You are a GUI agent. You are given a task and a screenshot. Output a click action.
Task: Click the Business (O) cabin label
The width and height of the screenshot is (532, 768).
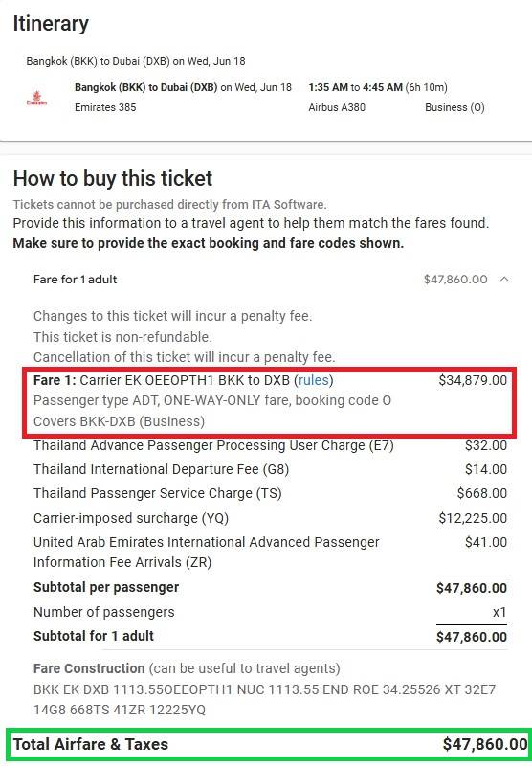(454, 107)
